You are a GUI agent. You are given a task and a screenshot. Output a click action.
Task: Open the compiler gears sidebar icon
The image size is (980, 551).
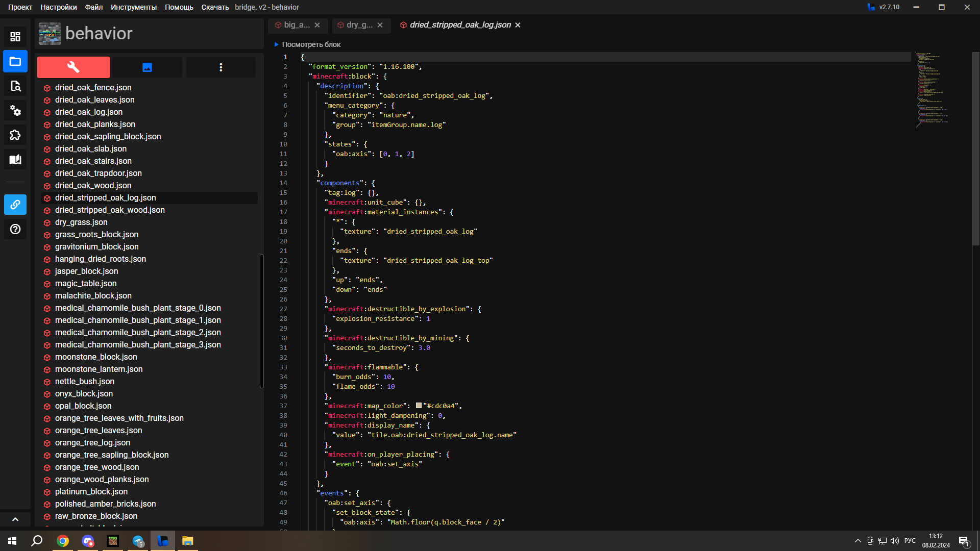click(15, 111)
